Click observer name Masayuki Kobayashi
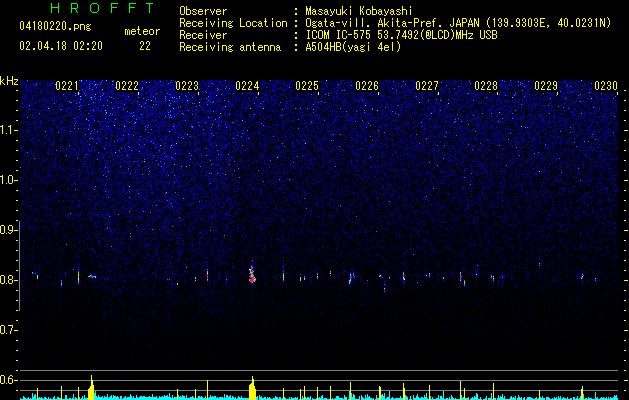Viewport: 629px width, 400px height. coord(359,11)
